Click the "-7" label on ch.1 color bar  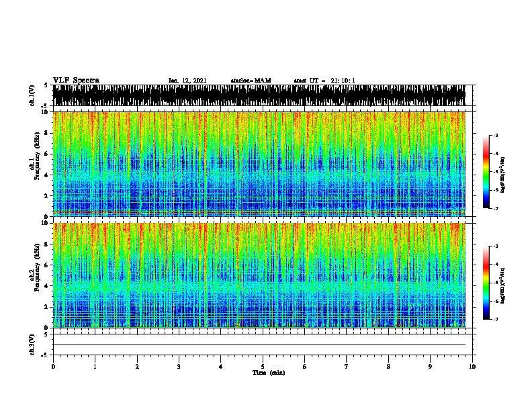[495, 208]
